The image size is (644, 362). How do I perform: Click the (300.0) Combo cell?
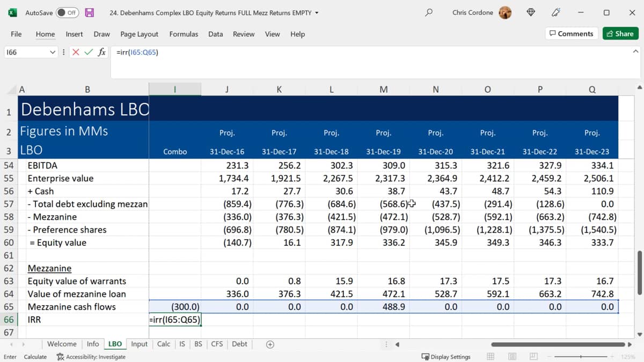(175, 307)
